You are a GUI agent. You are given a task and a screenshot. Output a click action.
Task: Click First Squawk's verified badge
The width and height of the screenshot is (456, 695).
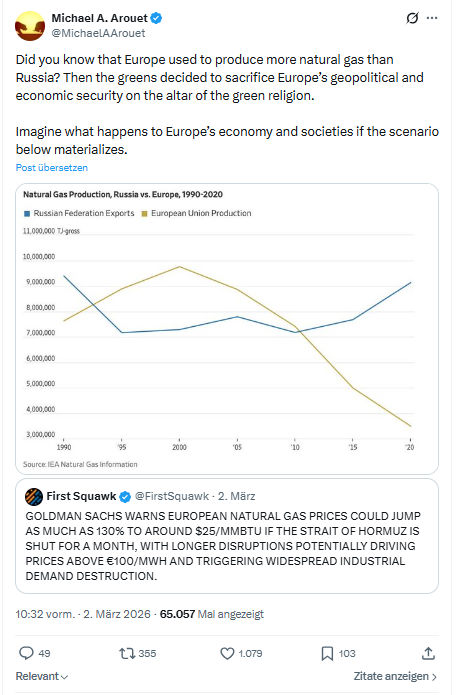(x=125, y=497)
